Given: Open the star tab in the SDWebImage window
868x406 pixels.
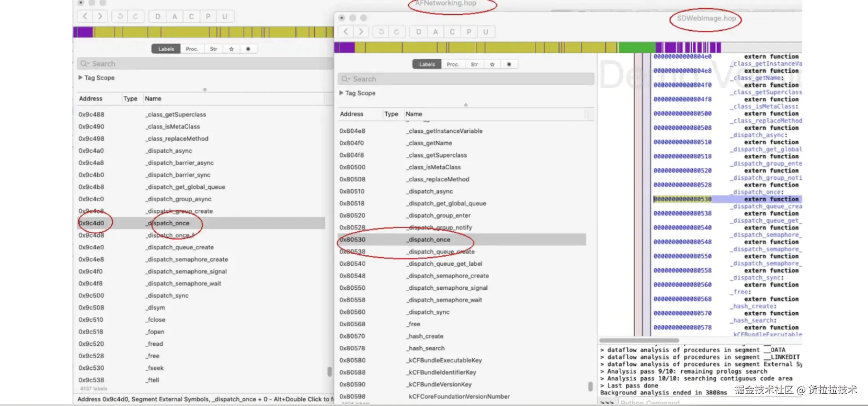Looking at the screenshot, I should 492,64.
